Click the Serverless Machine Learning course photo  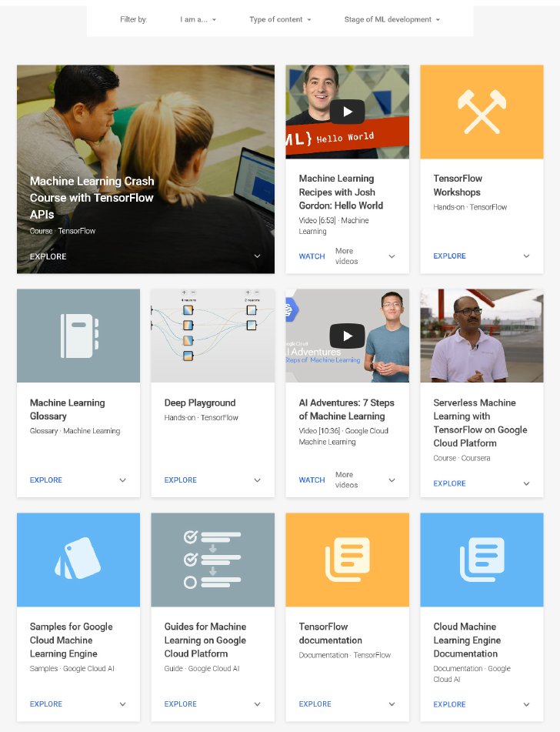coord(482,336)
